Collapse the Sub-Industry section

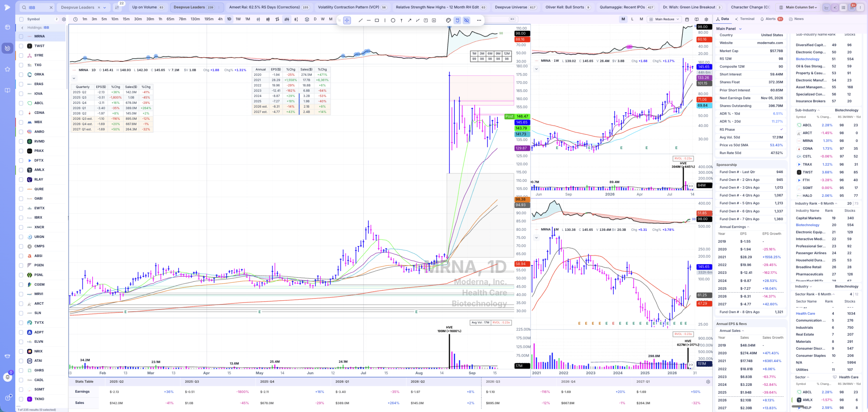pos(818,110)
